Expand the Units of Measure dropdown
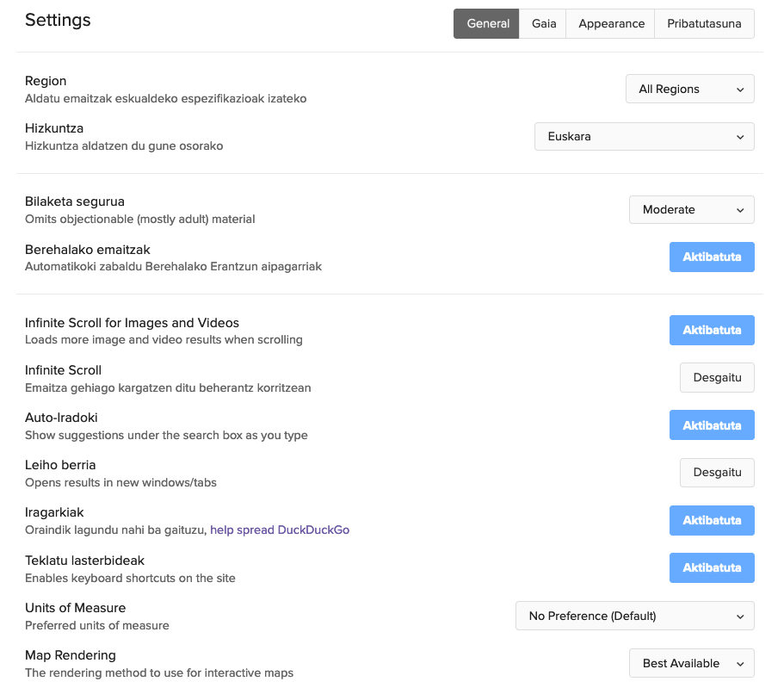 [x=634, y=617]
